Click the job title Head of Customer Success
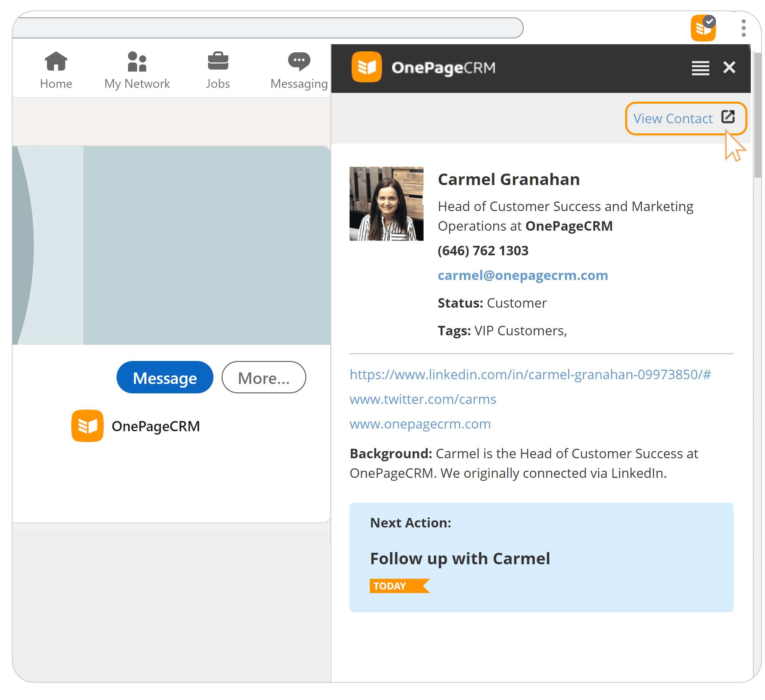The width and height of the screenshot is (765, 700). pyautogui.click(x=565, y=216)
